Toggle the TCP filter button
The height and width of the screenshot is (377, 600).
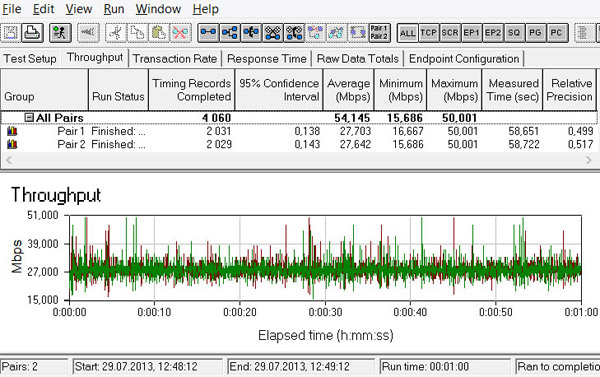click(x=429, y=33)
